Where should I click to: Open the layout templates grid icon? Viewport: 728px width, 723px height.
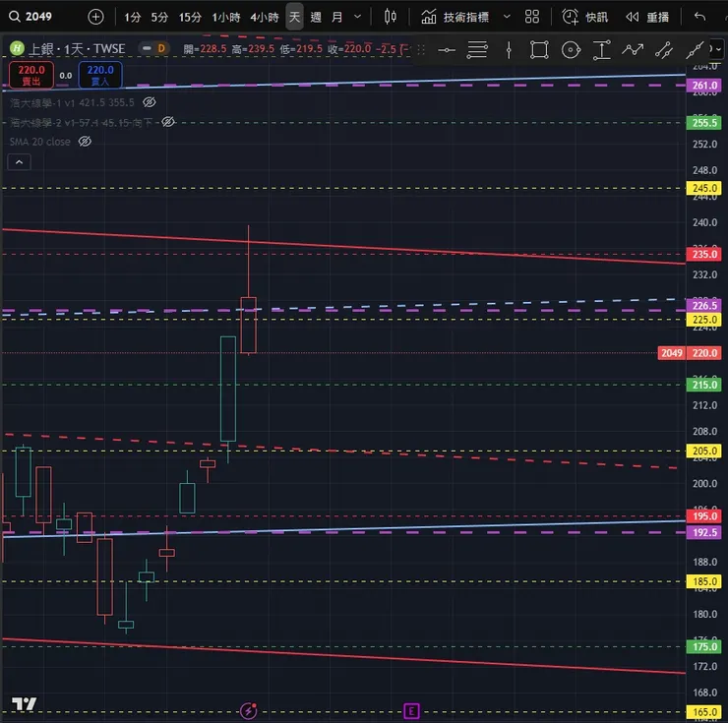tap(532, 17)
